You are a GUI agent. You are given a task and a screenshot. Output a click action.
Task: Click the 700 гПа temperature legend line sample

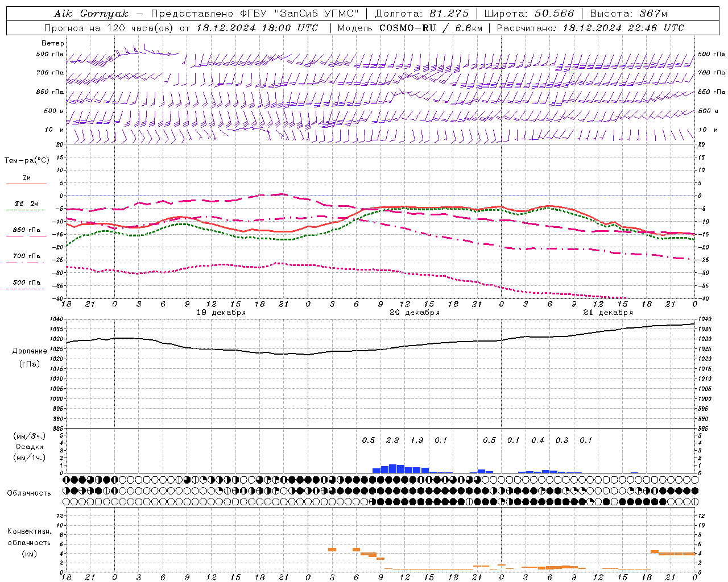[26, 262]
